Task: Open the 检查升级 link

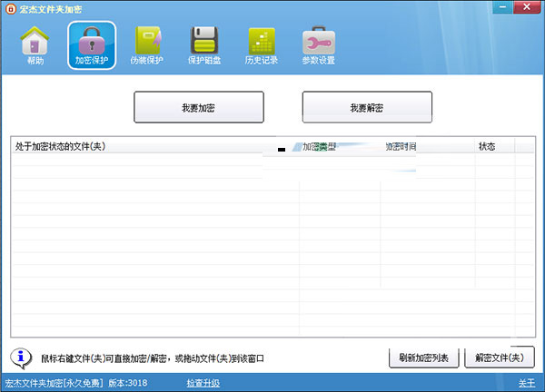Action: (x=203, y=383)
